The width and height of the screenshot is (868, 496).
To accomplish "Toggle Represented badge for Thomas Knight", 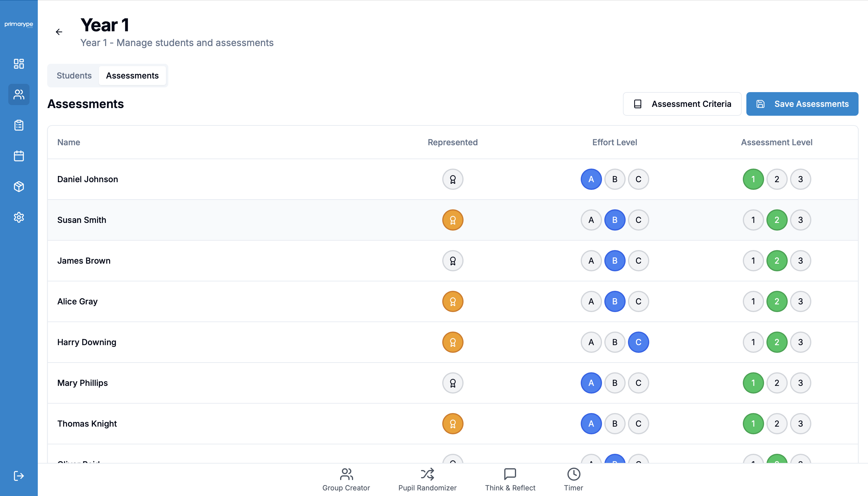I will [452, 423].
